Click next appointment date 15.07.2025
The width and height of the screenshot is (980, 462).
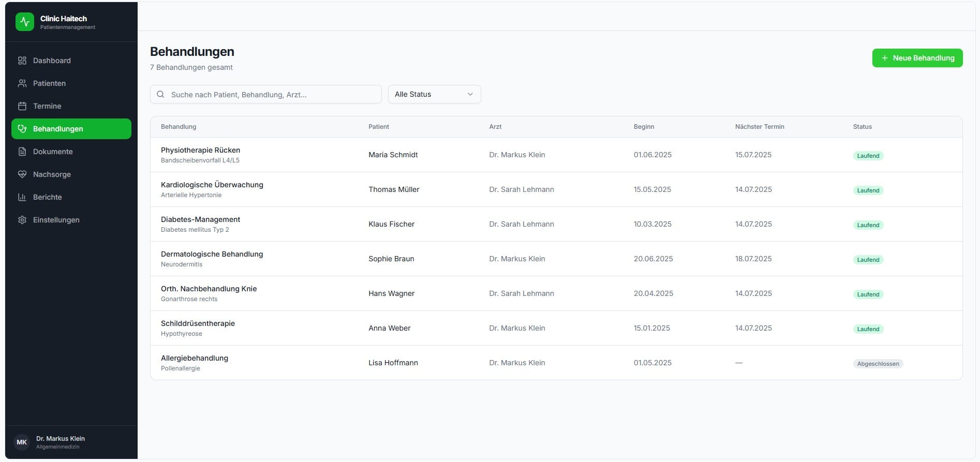[x=753, y=155]
